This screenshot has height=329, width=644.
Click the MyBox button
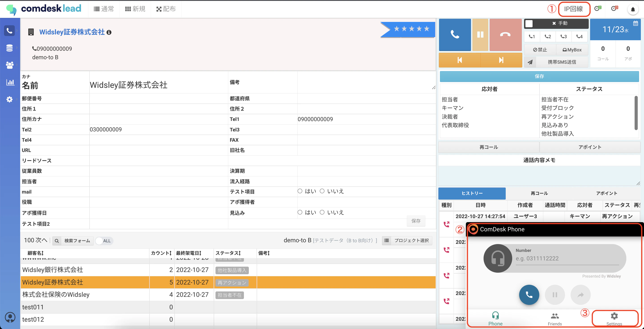572,50
